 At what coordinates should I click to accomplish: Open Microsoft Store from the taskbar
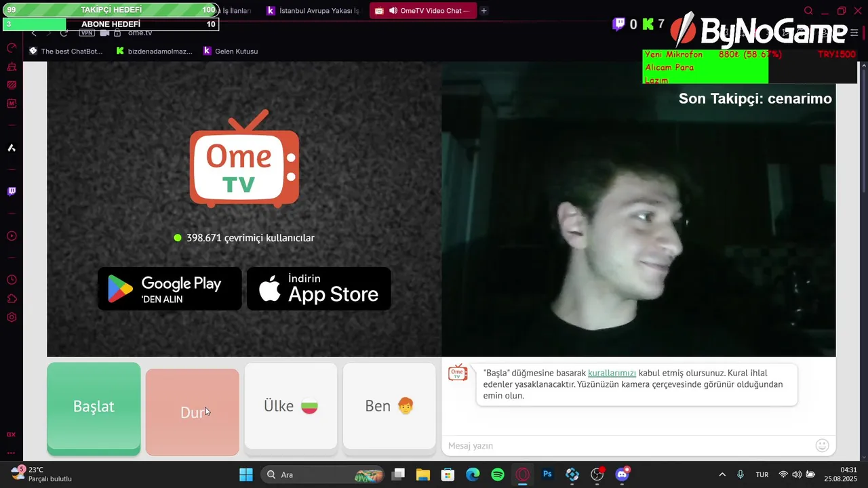click(448, 474)
